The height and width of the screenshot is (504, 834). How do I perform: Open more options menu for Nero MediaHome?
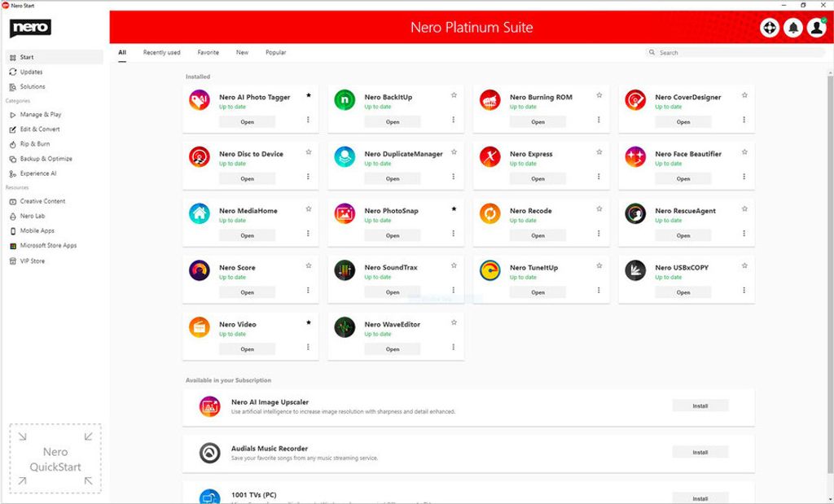pyautogui.click(x=308, y=234)
